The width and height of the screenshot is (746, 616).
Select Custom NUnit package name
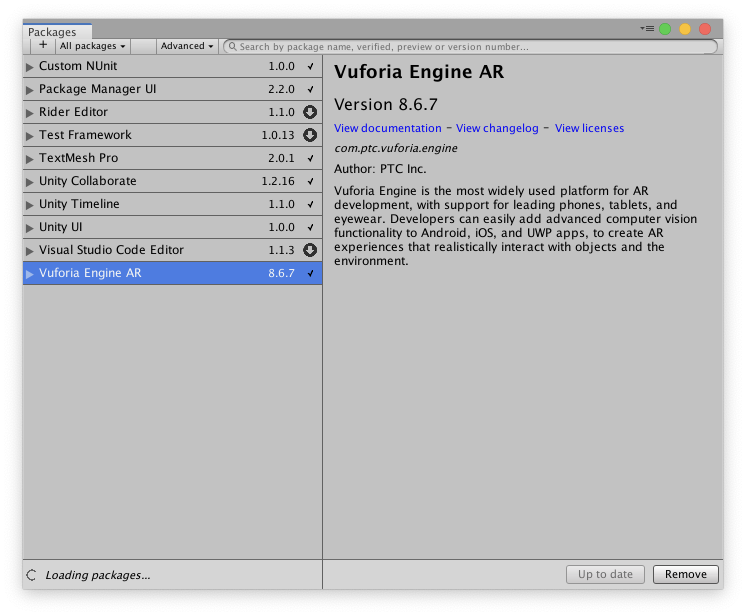coord(78,66)
